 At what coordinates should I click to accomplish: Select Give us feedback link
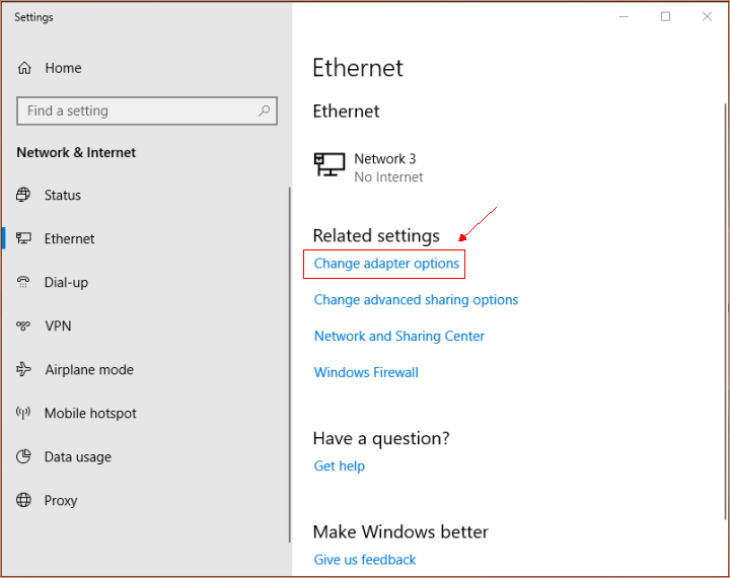coord(364,560)
